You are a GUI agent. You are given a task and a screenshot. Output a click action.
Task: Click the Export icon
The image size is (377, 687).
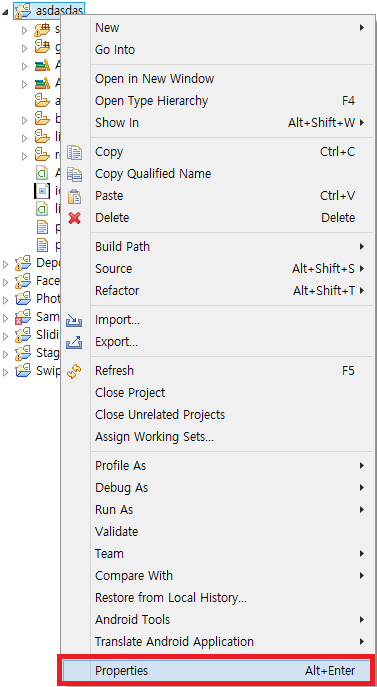click(x=74, y=342)
